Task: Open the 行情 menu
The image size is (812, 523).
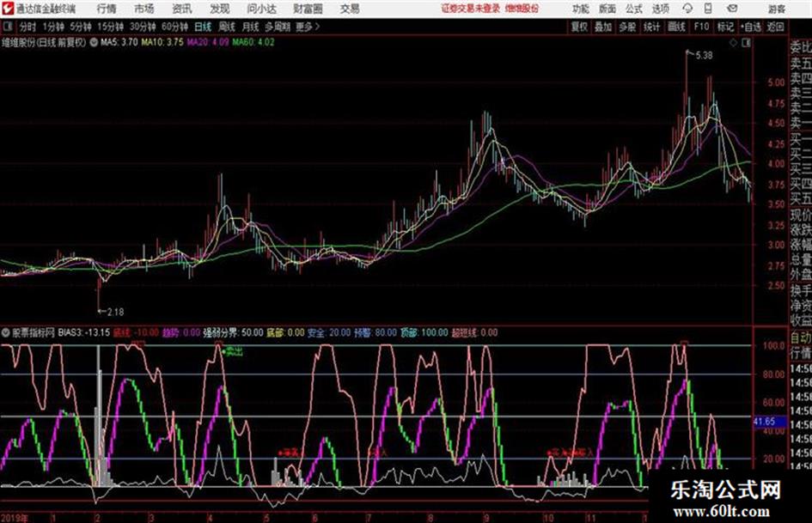Action: (107, 9)
